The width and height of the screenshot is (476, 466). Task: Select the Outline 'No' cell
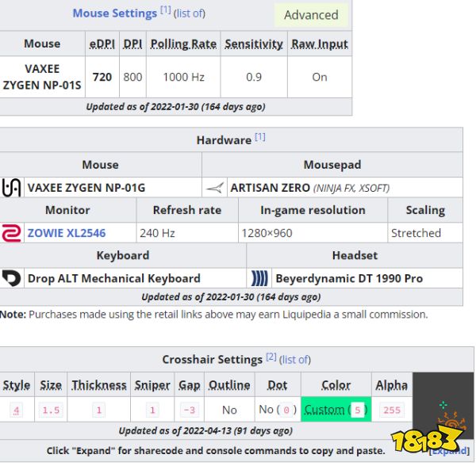click(229, 410)
